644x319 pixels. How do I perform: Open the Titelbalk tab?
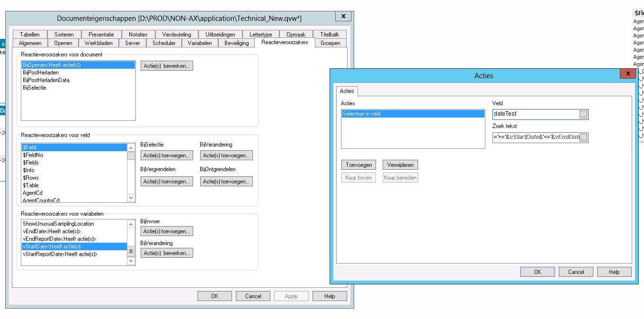[x=330, y=35]
